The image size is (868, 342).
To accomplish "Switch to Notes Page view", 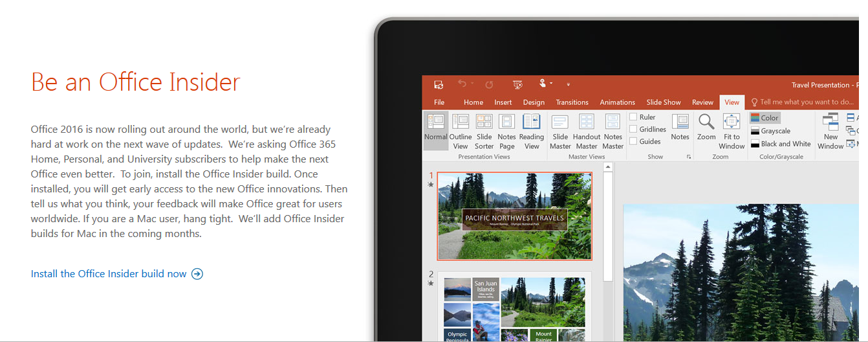I will pos(506,131).
